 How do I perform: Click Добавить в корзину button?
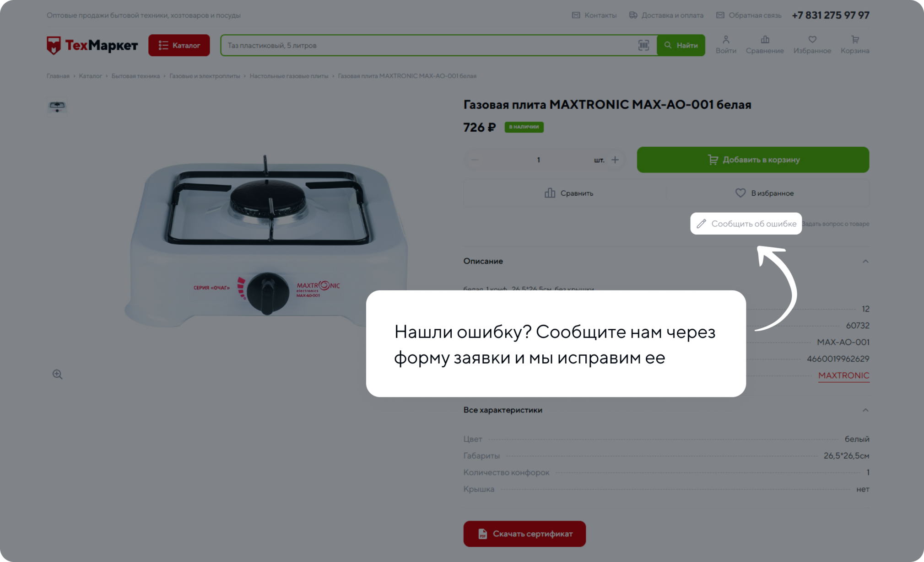pyautogui.click(x=753, y=160)
